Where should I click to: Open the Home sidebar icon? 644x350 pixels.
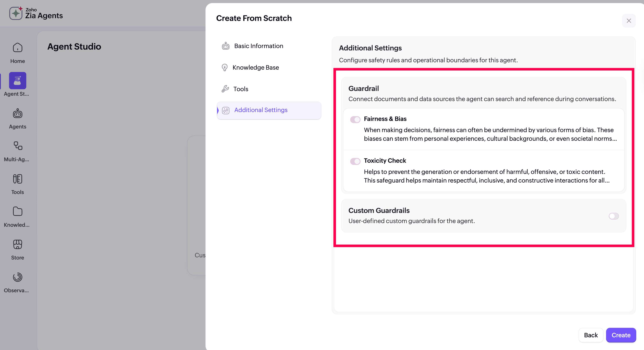pyautogui.click(x=17, y=47)
